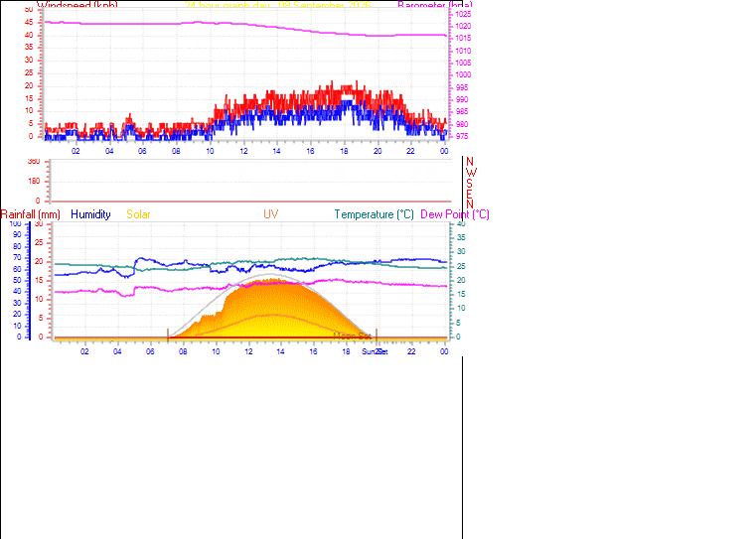This screenshot has width=756, height=539.
Task: Click the Windspeed (kph) axis title
Action: [77, 5]
